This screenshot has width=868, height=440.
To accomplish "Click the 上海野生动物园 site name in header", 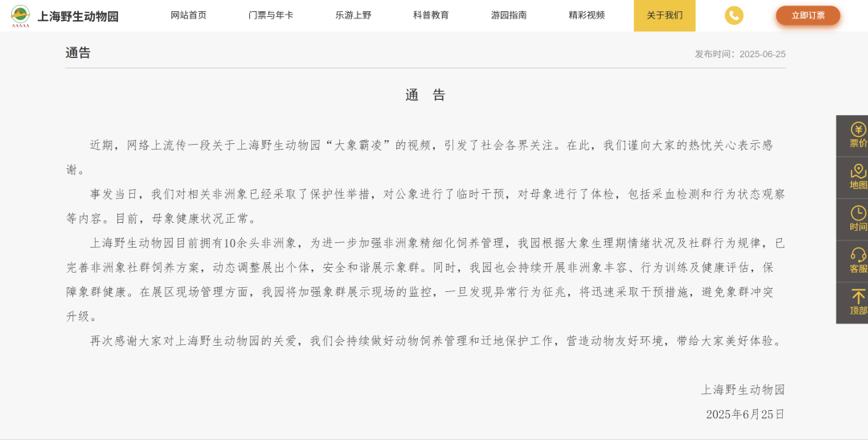I will point(78,16).
